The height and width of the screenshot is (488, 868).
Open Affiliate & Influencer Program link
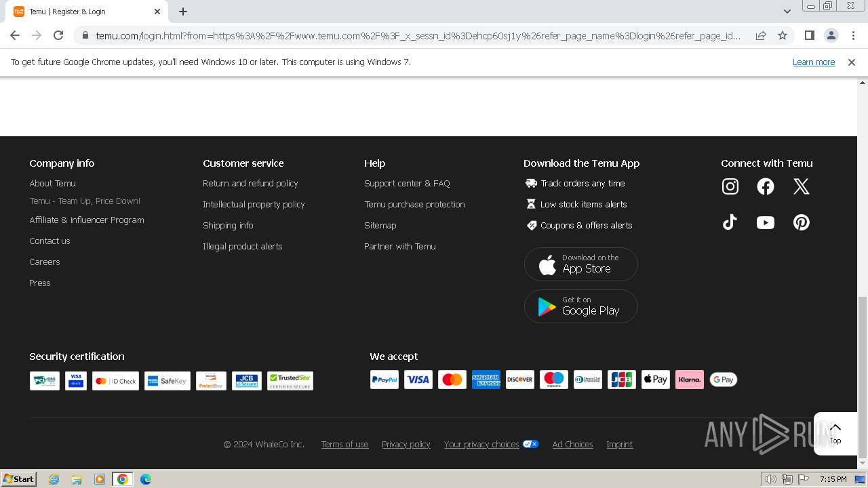click(87, 220)
